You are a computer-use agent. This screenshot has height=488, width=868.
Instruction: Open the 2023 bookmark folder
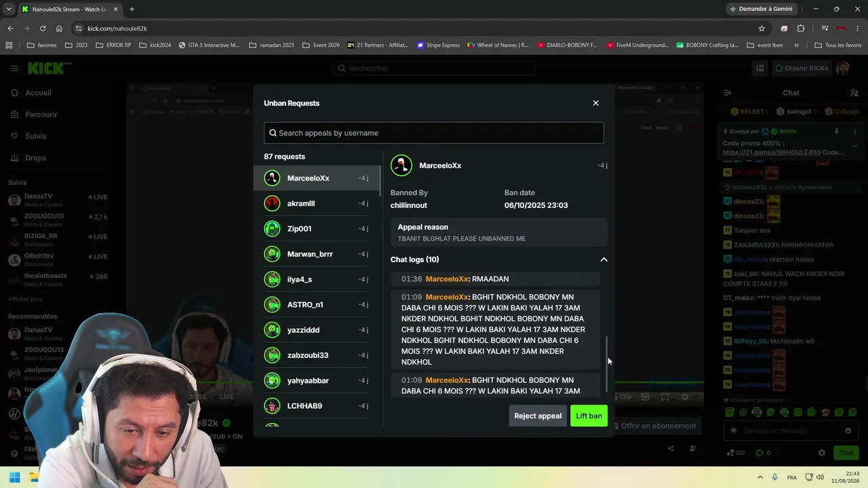(76, 45)
